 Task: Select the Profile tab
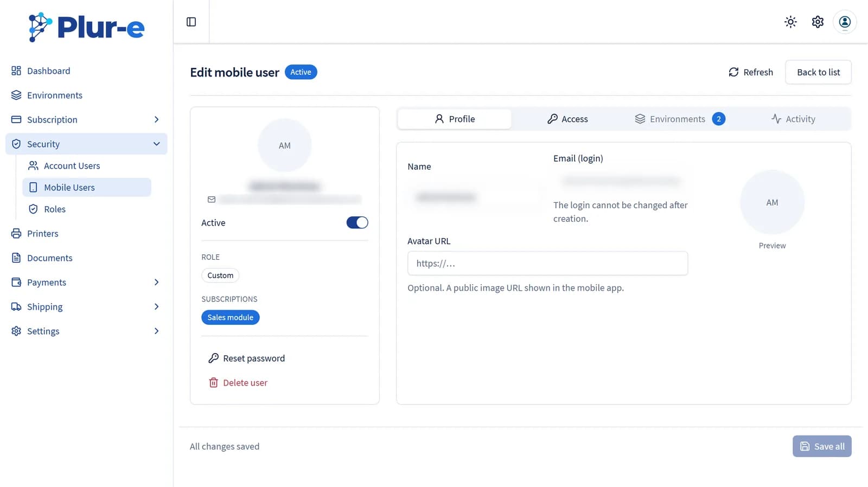[455, 119]
